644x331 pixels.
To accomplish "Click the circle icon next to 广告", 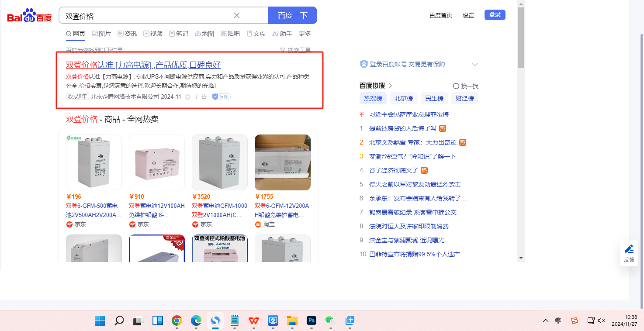I will tap(188, 97).
